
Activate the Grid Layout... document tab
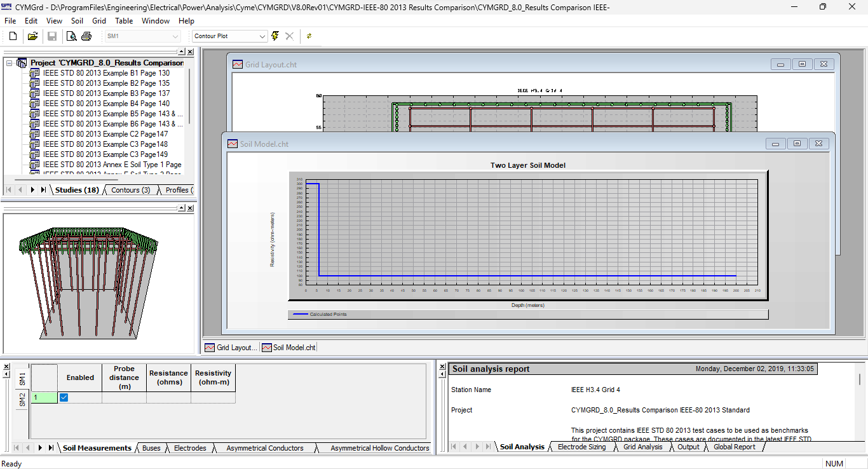point(231,348)
